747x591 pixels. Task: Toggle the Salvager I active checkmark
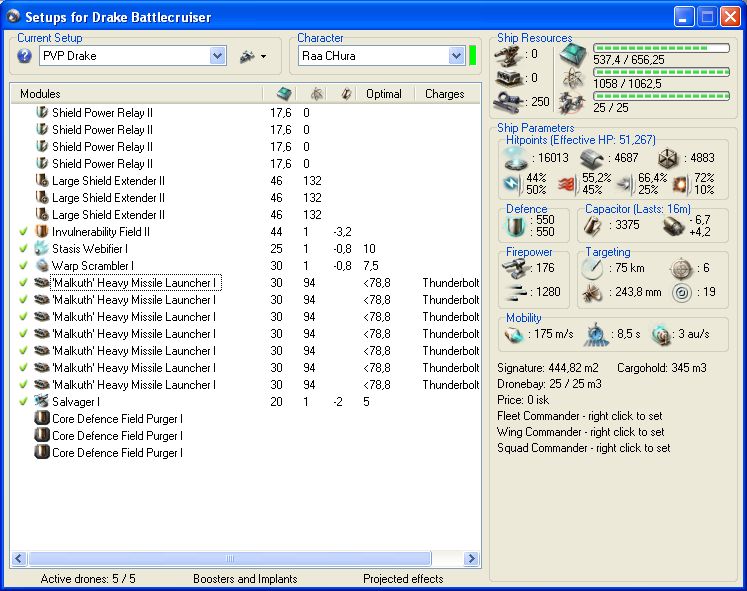(x=23, y=401)
